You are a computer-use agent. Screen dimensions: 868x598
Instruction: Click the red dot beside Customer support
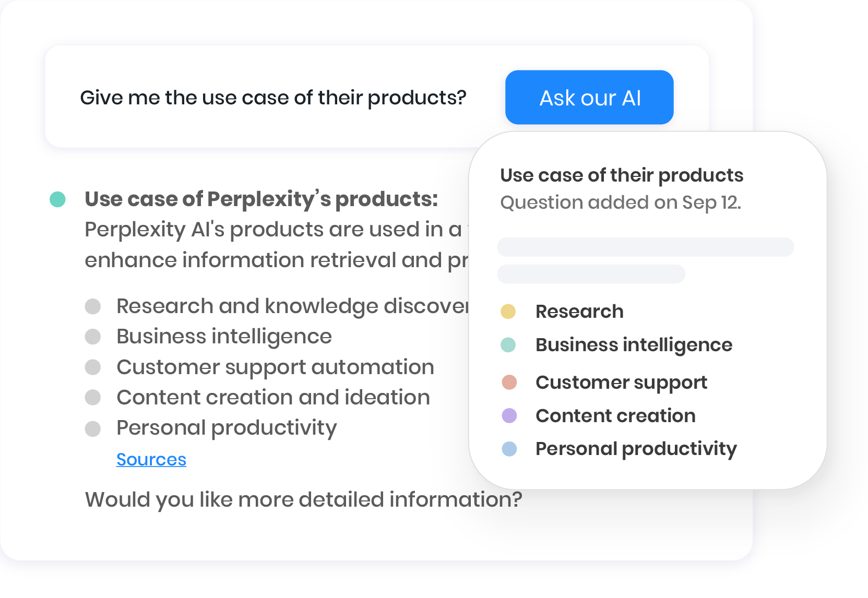[x=509, y=382]
